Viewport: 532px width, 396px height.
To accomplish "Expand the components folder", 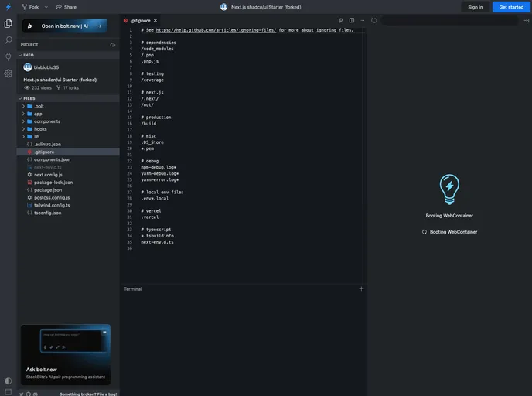I will tap(68, 121).
